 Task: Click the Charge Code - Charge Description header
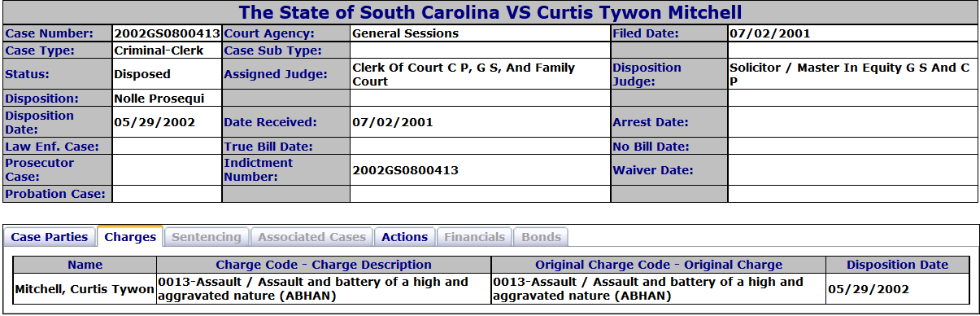coord(324,265)
